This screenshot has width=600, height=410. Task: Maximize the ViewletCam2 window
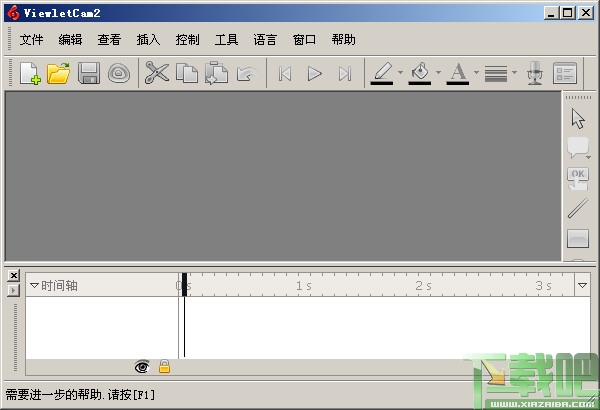(567, 13)
